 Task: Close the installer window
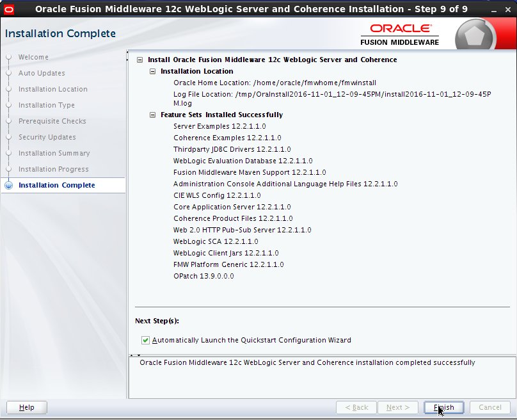(x=508, y=10)
